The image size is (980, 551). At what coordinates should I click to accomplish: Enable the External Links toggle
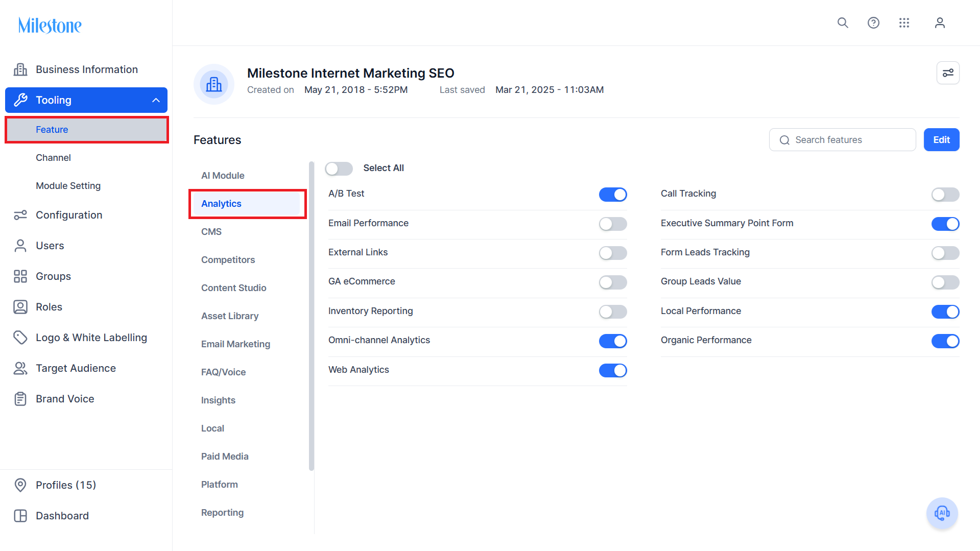tap(613, 253)
